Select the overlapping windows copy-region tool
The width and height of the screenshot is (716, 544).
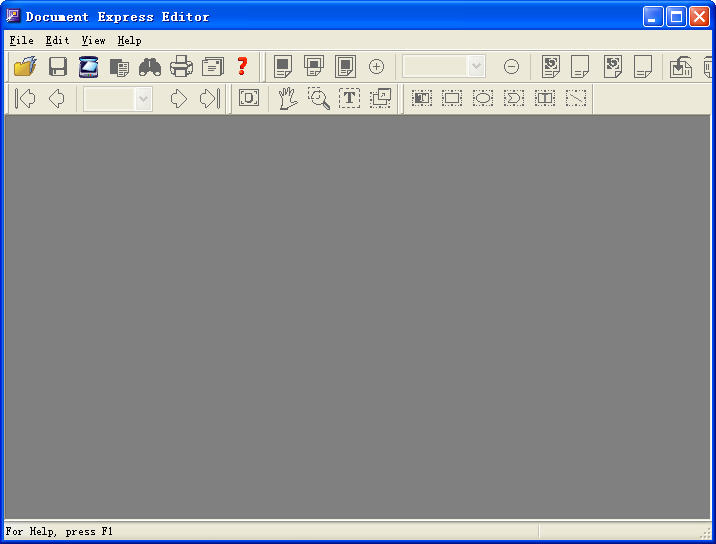point(380,98)
